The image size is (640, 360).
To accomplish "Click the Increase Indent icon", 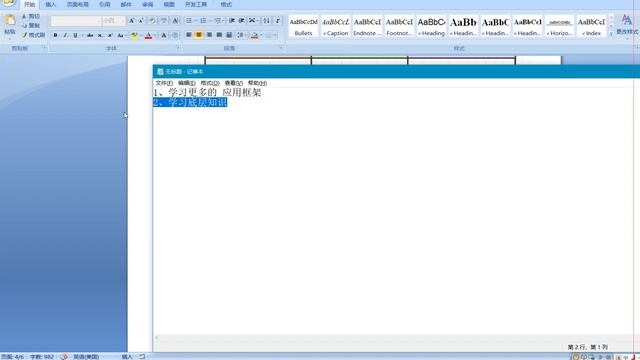I will pos(242,21).
